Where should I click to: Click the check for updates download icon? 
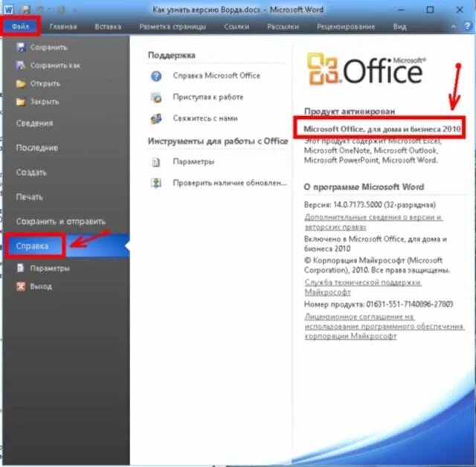coord(156,183)
